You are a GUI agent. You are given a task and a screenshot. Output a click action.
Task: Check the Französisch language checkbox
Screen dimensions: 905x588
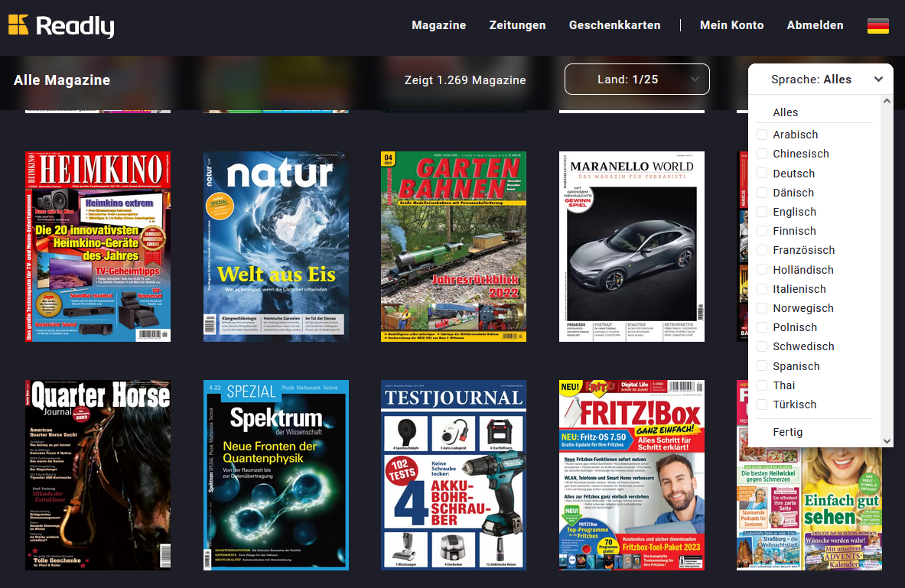pyautogui.click(x=762, y=250)
